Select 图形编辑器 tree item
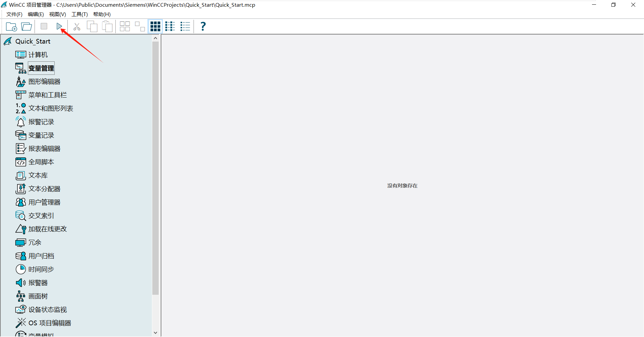 tap(45, 81)
